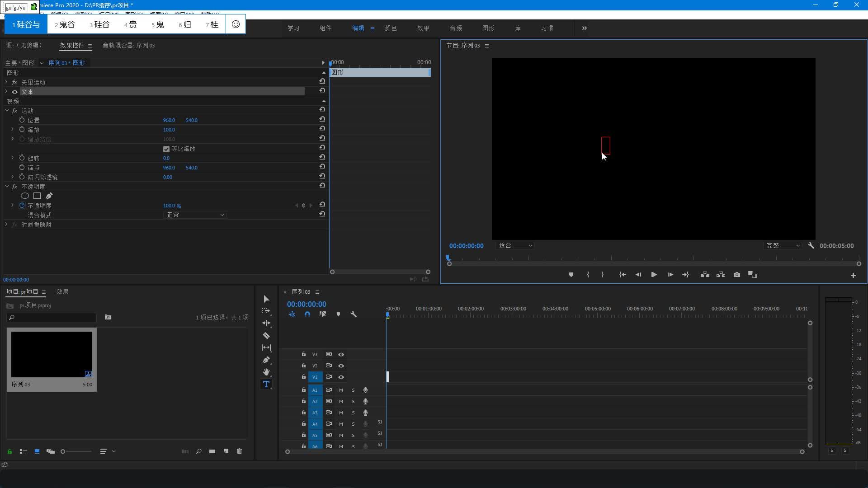Expand the vector motion effect
Screen dimensions: 868x488
(6, 82)
